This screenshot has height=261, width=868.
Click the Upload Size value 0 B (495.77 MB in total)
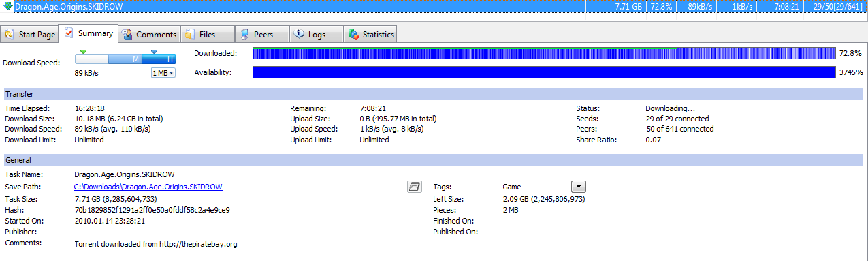(398, 119)
